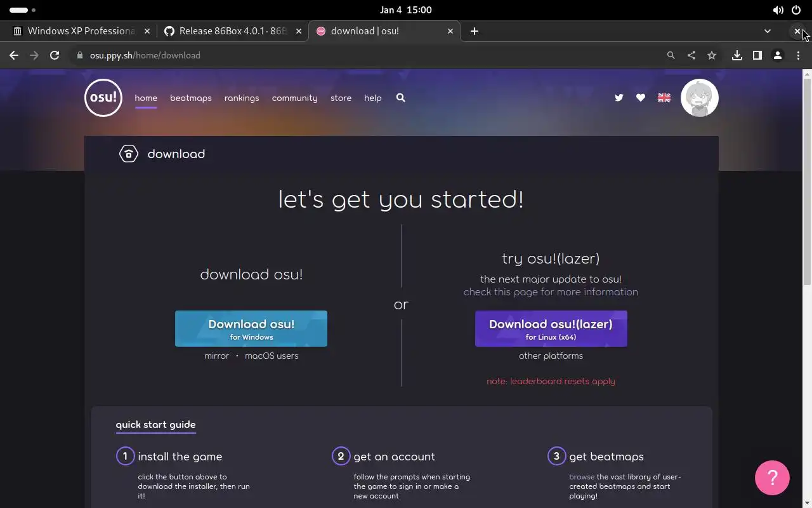The width and height of the screenshot is (812, 508).
Task: Click the osu! logo in the header
Action: 103,98
